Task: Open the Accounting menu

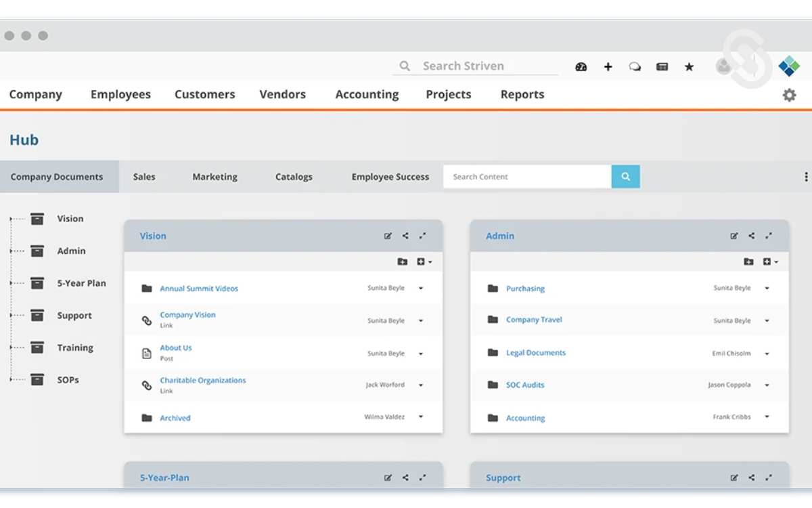Action: pyautogui.click(x=367, y=95)
